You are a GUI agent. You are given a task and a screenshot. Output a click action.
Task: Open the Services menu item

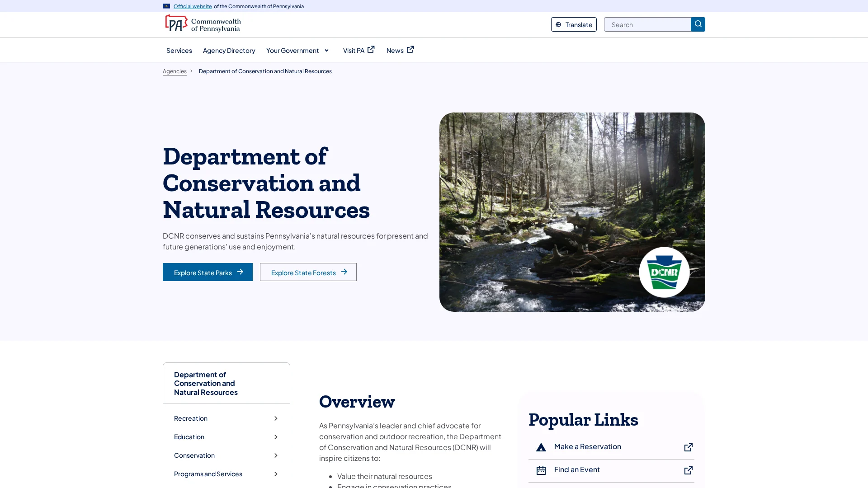click(179, 50)
